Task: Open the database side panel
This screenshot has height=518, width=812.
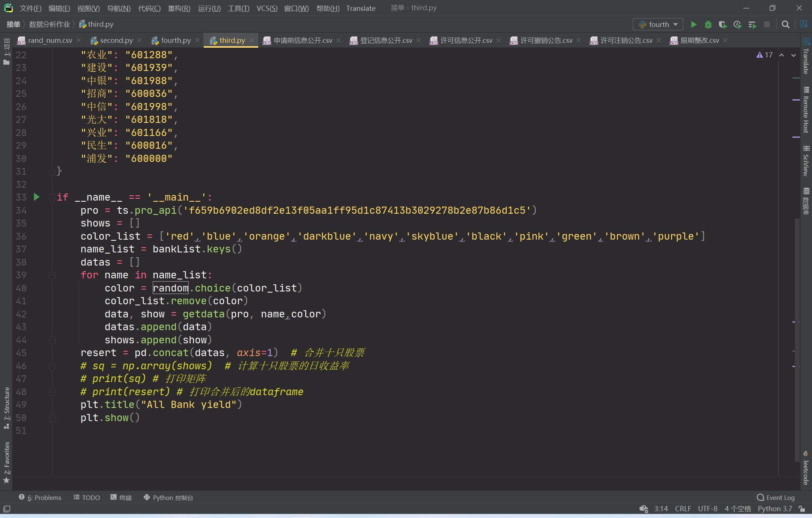Action: pos(806,201)
